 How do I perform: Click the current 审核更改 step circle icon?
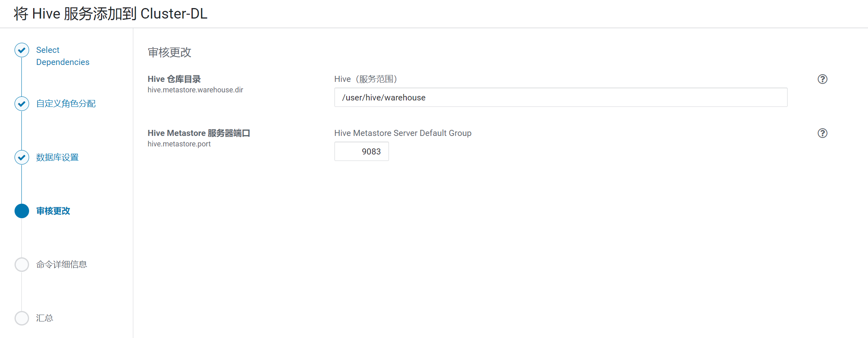pyautogui.click(x=22, y=211)
